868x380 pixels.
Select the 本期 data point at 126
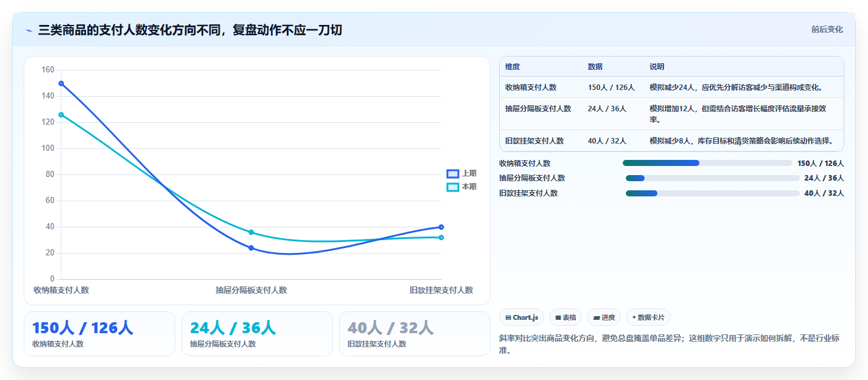(x=61, y=114)
